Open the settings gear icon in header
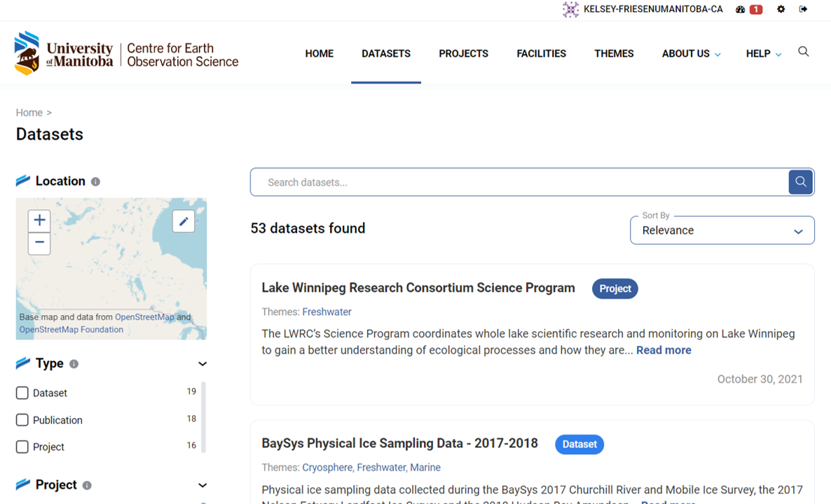The width and height of the screenshot is (831, 504). pyautogui.click(x=781, y=10)
